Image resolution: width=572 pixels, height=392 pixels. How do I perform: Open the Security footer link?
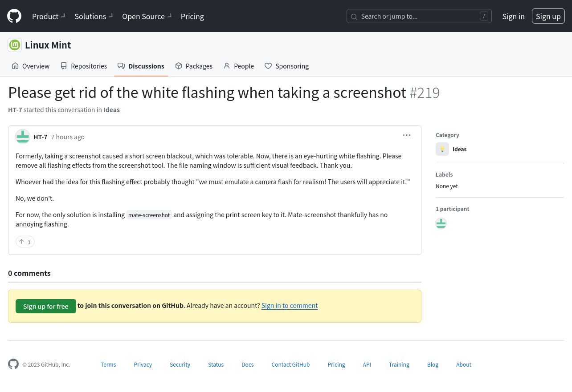click(180, 364)
